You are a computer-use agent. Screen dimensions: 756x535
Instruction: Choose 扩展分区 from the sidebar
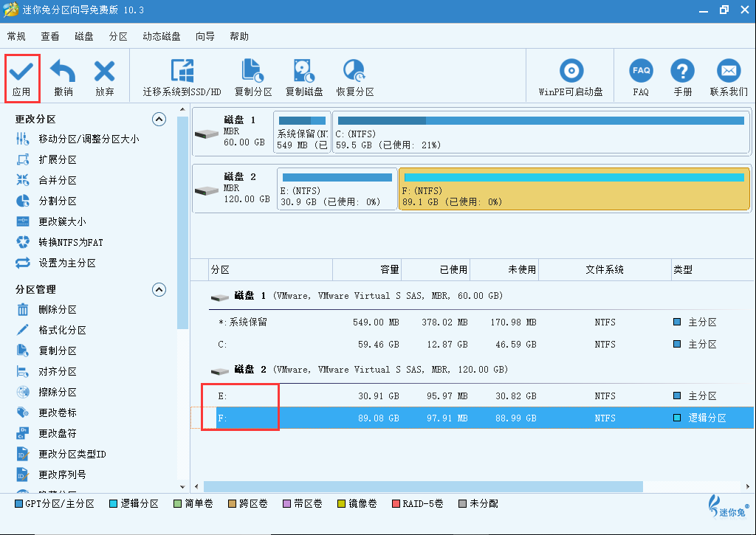[x=47, y=159]
